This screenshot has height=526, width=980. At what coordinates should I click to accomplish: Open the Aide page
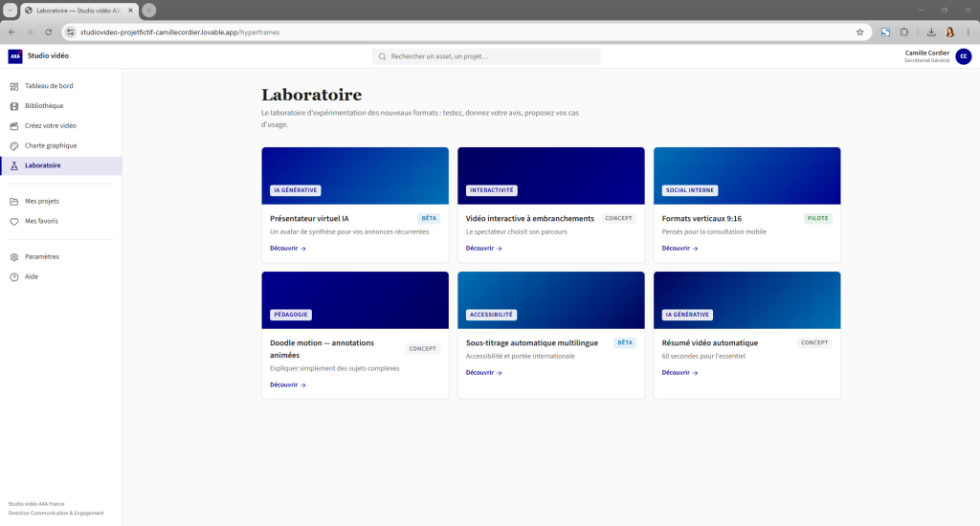click(60, 276)
